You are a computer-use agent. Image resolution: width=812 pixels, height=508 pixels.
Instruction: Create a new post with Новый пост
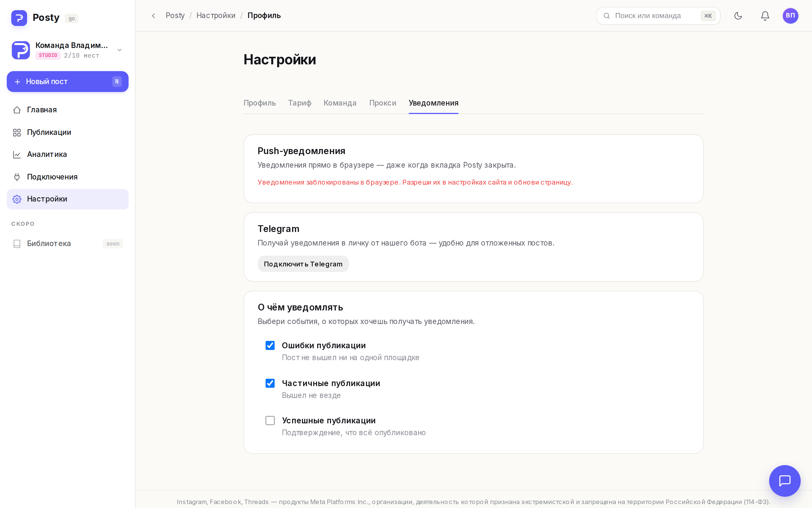(67, 81)
